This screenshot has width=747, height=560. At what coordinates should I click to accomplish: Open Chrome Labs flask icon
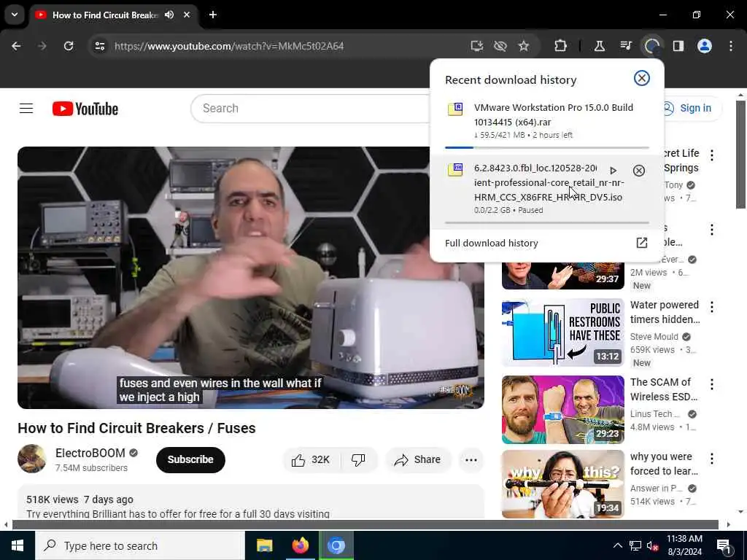point(600,46)
